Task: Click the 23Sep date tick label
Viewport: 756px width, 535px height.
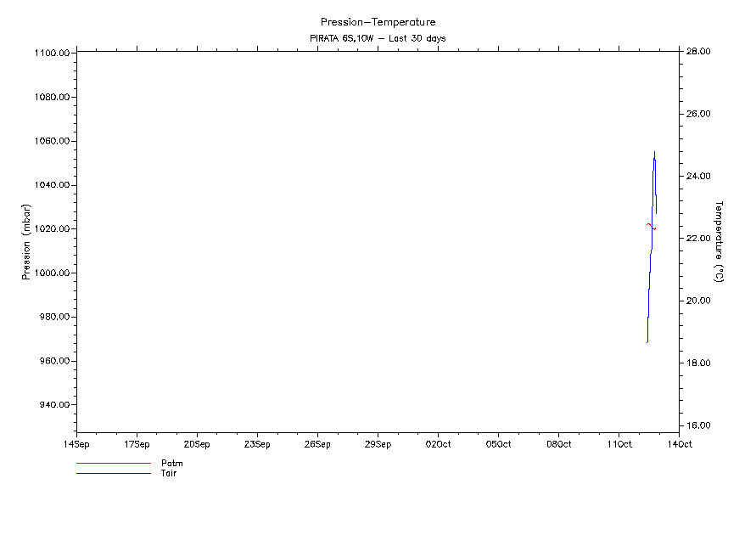Action: [x=257, y=444]
